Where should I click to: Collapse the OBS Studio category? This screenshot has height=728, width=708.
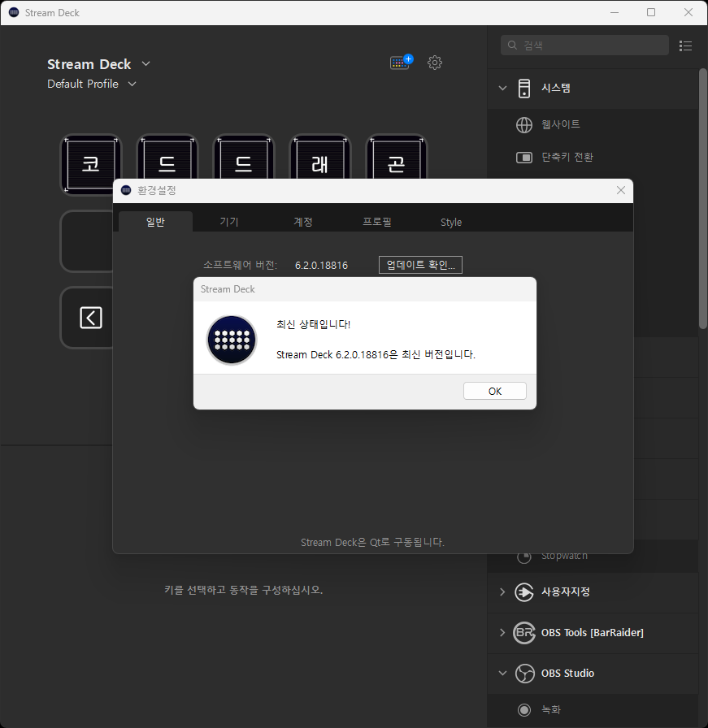502,674
